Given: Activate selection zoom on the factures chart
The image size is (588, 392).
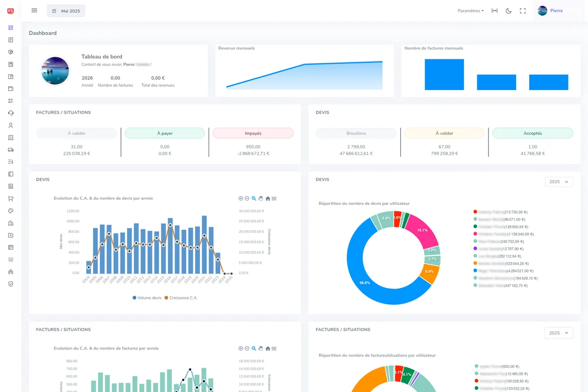Looking at the screenshot, I should point(254,348).
